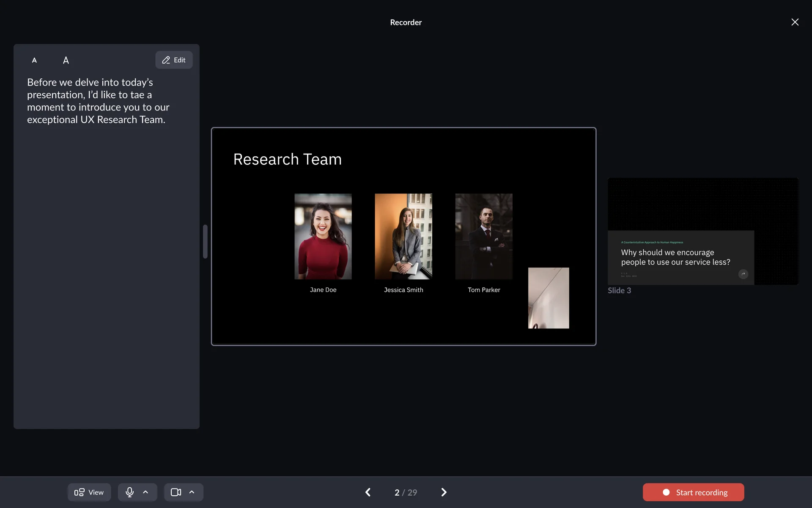Increase speaker notes font size
Image resolution: width=812 pixels, height=508 pixels.
tap(66, 60)
